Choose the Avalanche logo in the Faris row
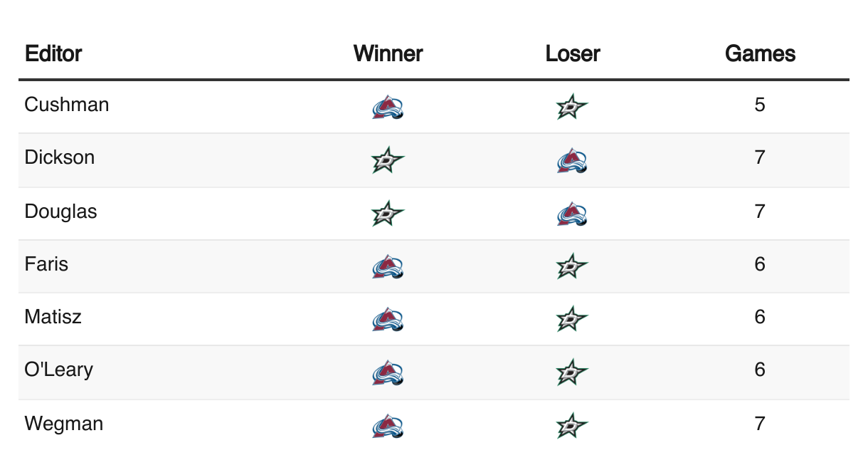The image size is (868, 470). pos(388,266)
